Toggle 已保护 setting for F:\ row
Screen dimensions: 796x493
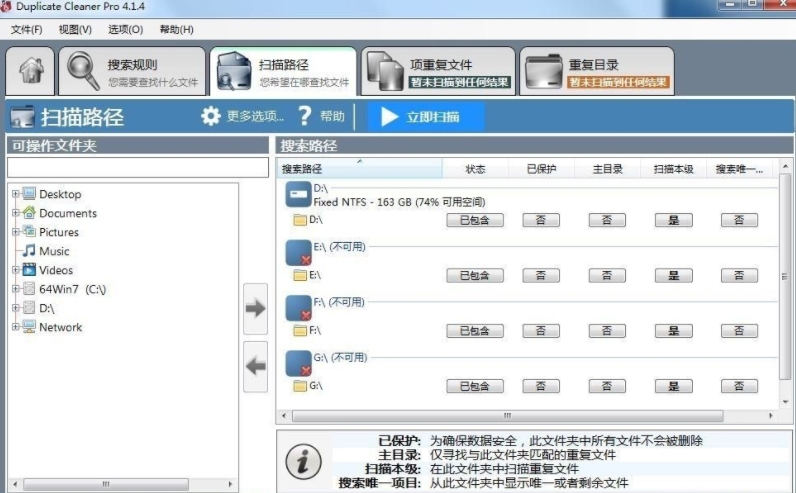[541, 331]
